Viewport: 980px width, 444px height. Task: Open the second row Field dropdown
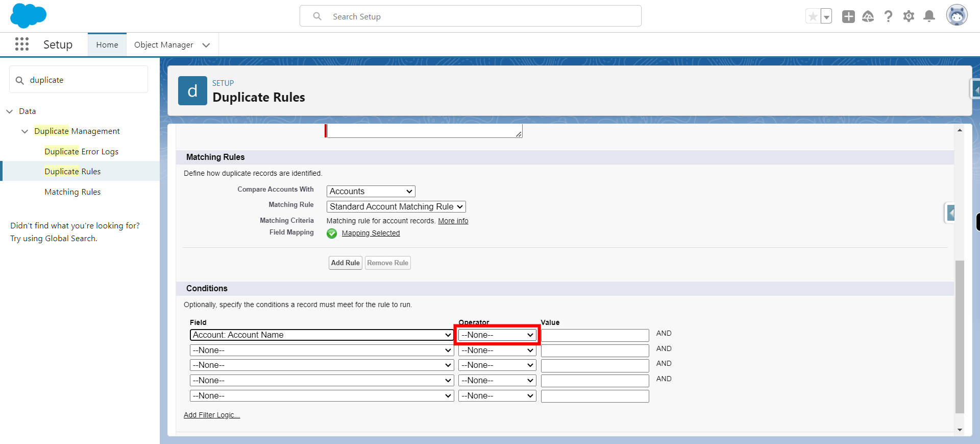pos(322,350)
